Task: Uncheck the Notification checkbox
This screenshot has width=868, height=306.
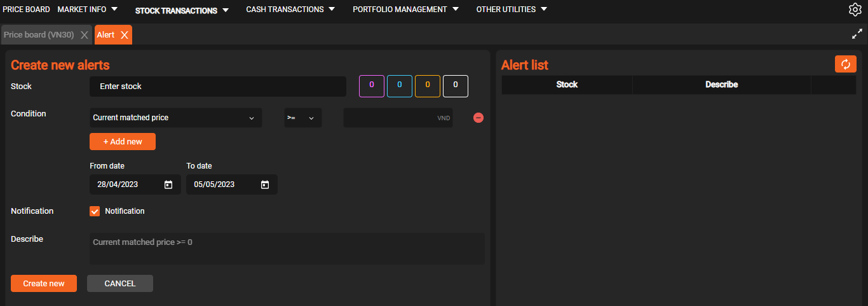Action: coord(95,211)
